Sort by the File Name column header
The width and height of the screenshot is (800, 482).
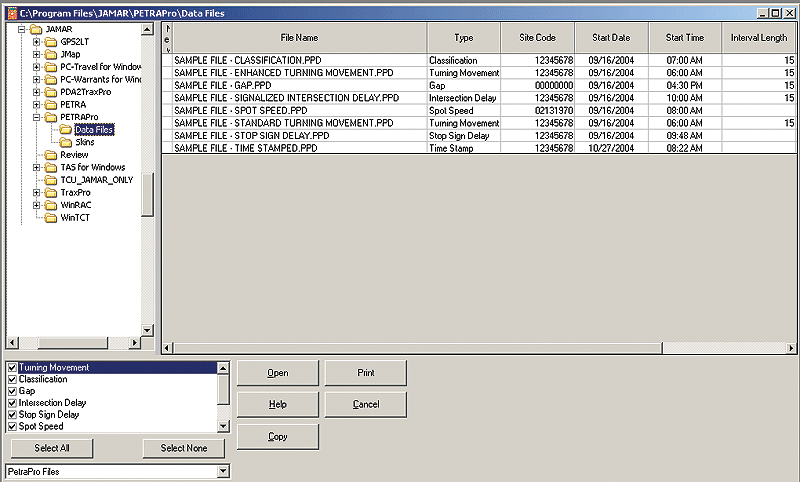299,38
